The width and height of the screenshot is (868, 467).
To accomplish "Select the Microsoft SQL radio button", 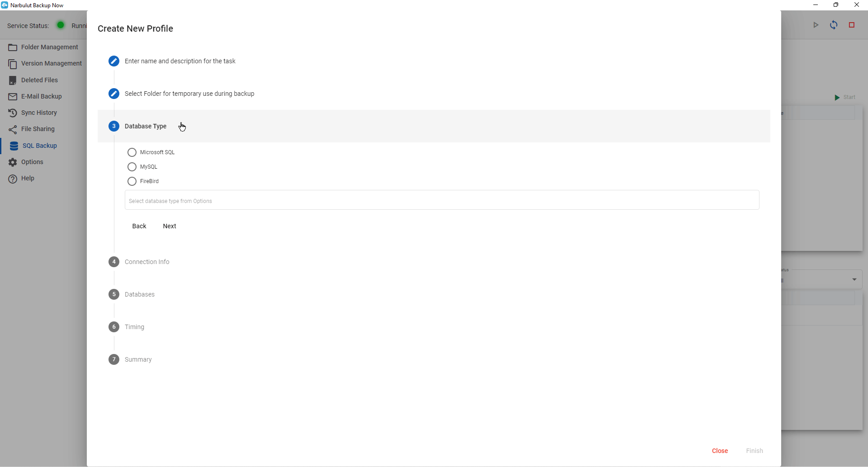I will 132,152.
